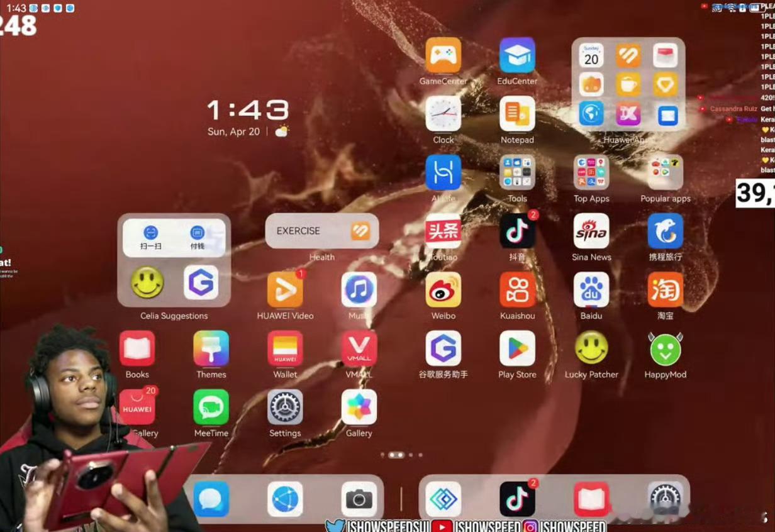Viewport: 775px width, 532px height.
Task: Tap the Sun, Apr 20 date text
Action: pyautogui.click(x=233, y=132)
